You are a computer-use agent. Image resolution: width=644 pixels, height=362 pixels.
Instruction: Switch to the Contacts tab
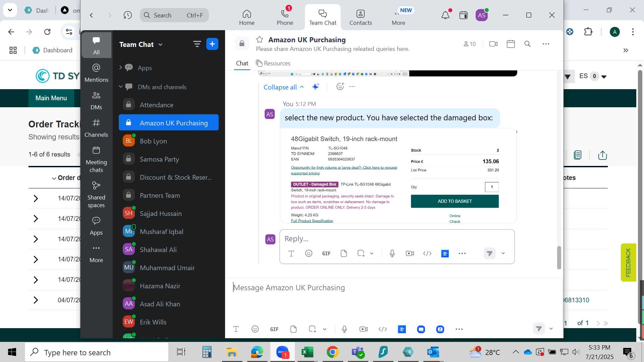361,17
